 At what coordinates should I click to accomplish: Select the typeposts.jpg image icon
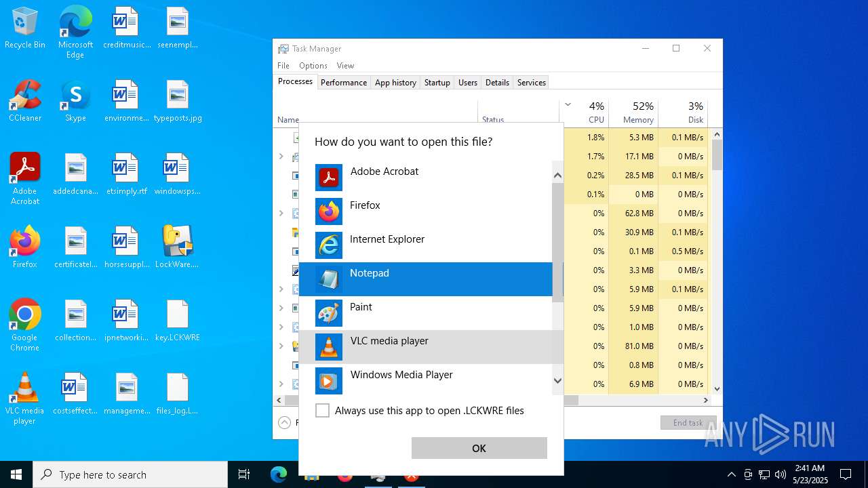tap(177, 101)
